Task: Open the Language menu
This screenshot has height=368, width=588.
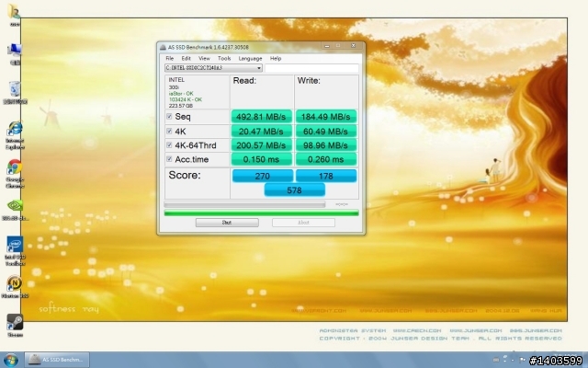Action: [x=250, y=59]
